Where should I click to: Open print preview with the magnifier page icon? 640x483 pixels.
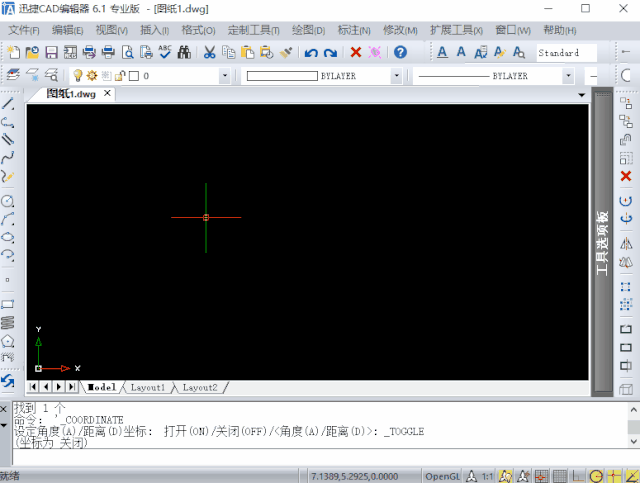(128, 52)
